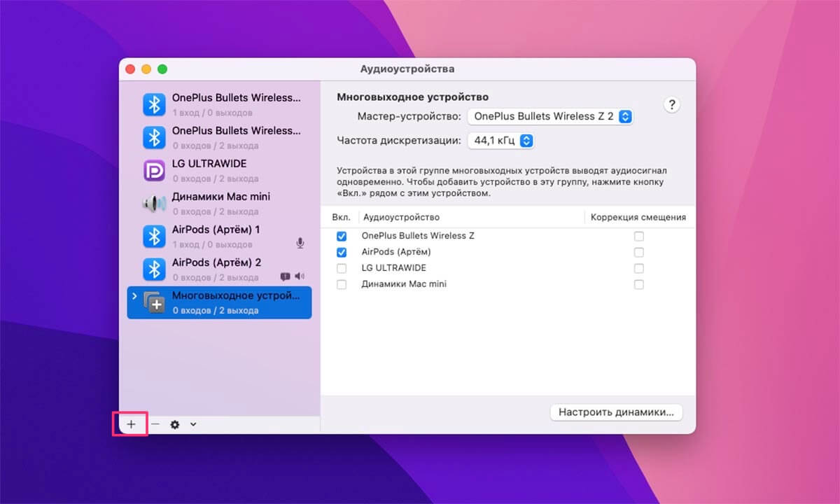This screenshot has height=504, width=840.
Task: Click the plus button to add a device
Action: click(131, 424)
